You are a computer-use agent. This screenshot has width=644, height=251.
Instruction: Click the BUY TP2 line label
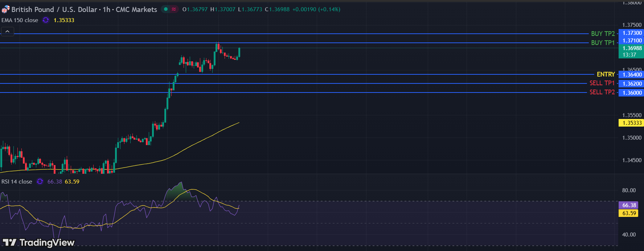click(x=603, y=34)
